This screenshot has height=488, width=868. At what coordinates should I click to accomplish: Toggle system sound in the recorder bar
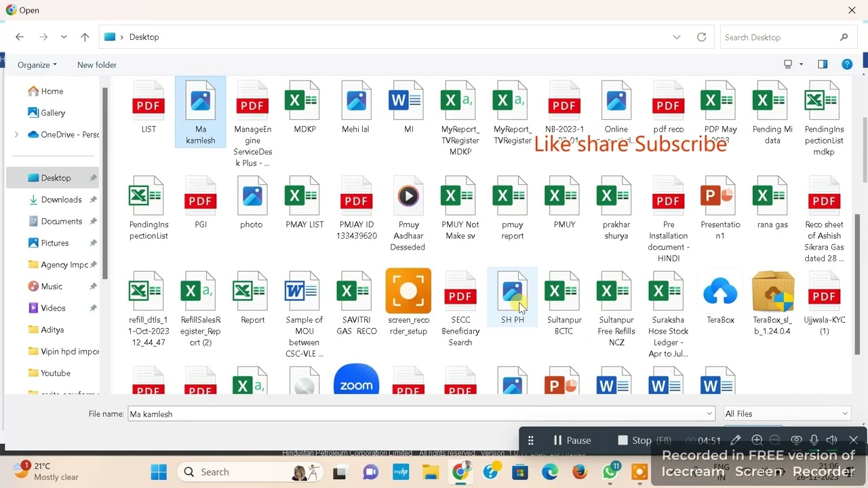coord(832,440)
